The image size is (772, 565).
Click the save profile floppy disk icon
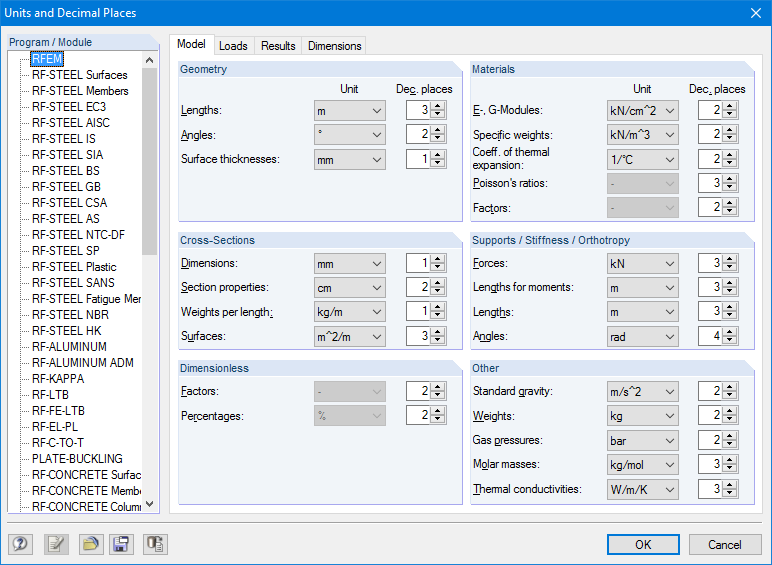[x=122, y=544]
